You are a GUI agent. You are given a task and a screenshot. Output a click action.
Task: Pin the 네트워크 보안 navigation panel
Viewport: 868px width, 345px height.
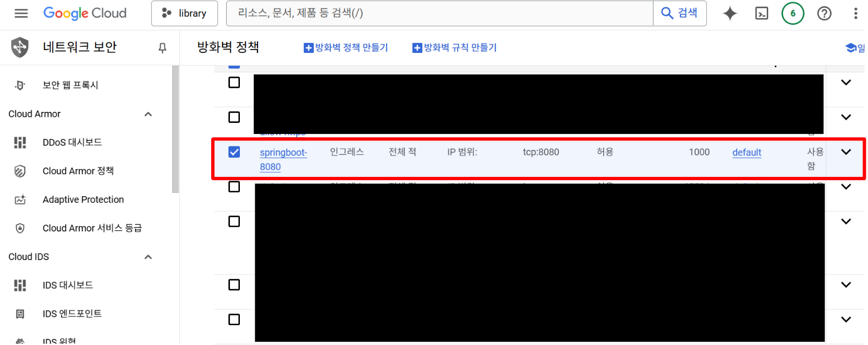tap(162, 48)
